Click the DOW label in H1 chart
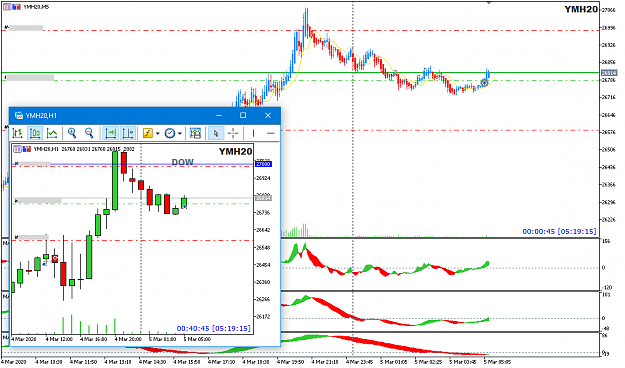 pyautogui.click(x=183, y=162)
